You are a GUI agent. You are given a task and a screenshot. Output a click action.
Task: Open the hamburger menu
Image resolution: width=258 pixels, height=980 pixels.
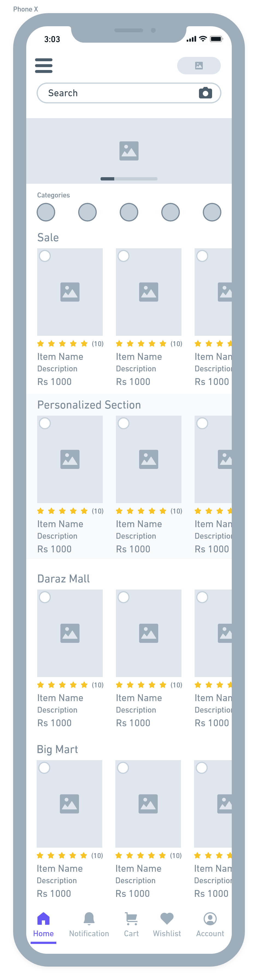pyautogui.click(x=44, y=65)
